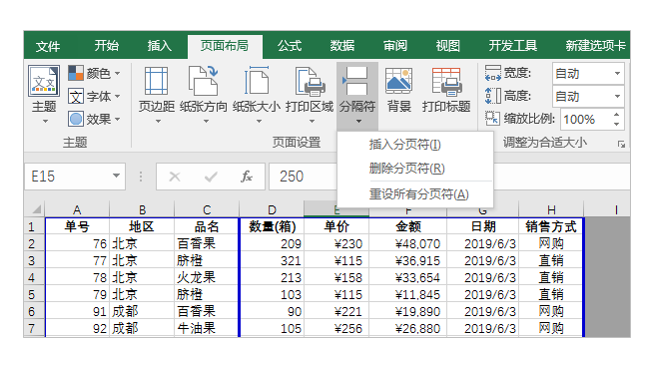Open the 文件 tab
The height and width of the screenshot is (369, 661).
point(48,46)
